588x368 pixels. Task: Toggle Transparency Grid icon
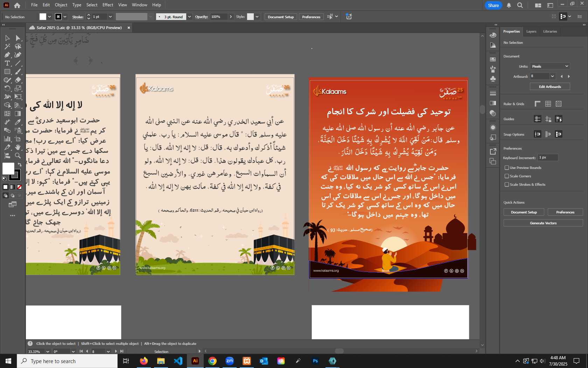(x=559, y=104)
